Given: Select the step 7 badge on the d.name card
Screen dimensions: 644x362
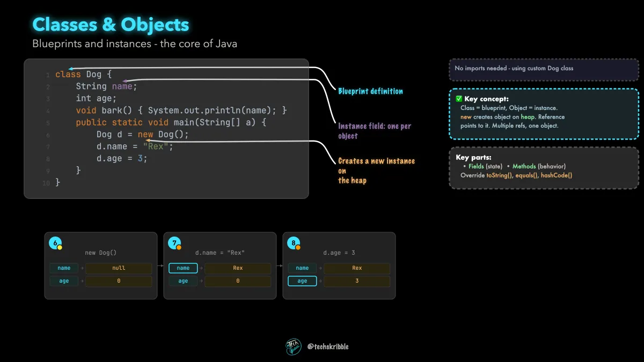Looking at the screenshot, I should coord(175,243).
